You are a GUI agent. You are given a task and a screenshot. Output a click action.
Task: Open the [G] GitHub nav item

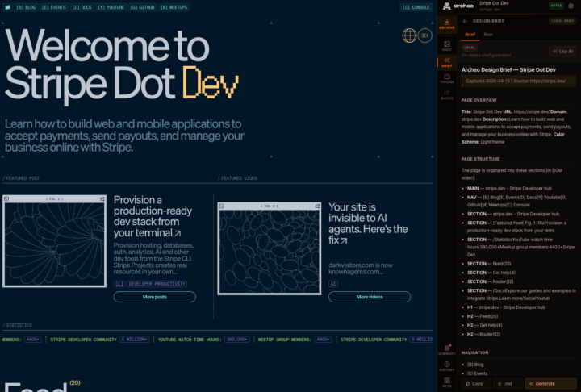(142, 7)
